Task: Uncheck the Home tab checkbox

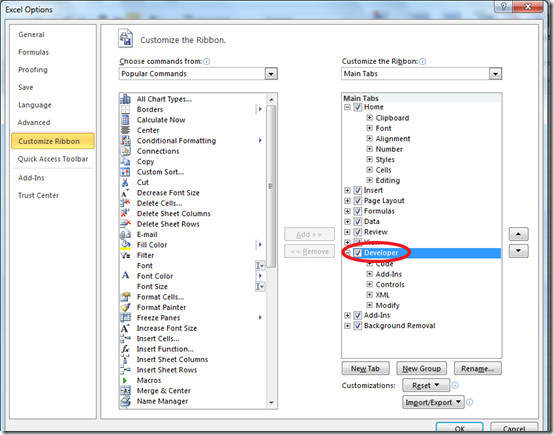Action: [358, 107]
